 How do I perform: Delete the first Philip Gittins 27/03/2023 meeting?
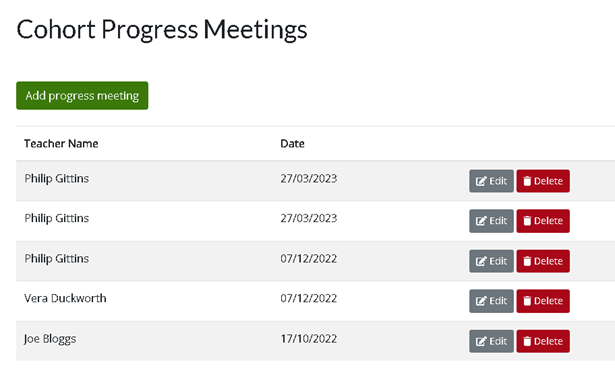[x=543, y=181]
